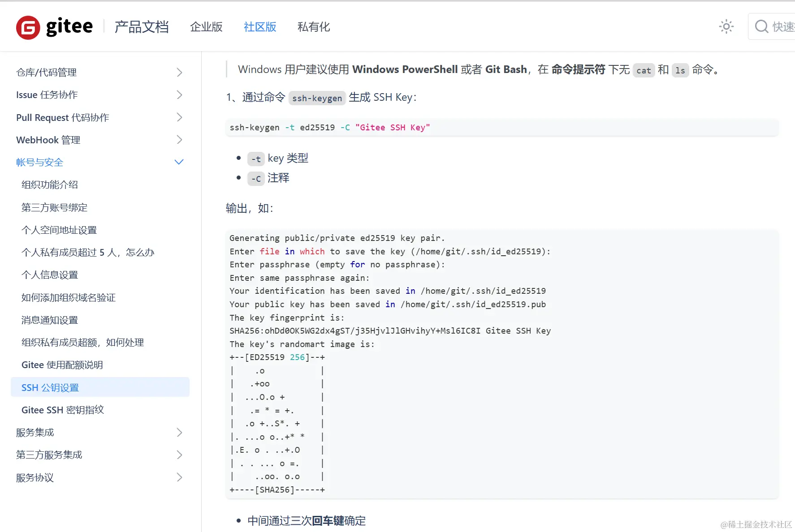Screen dimensions: 795x532
Task: Open 第三方服务集成 in the sidebar
Action: 49,455
